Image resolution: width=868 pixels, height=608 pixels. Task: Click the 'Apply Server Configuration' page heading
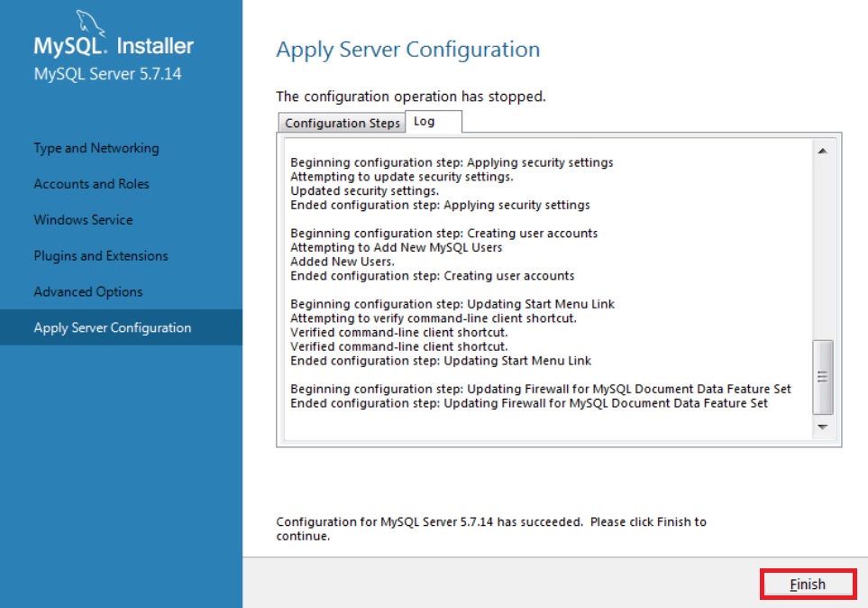tap(408, 50)
